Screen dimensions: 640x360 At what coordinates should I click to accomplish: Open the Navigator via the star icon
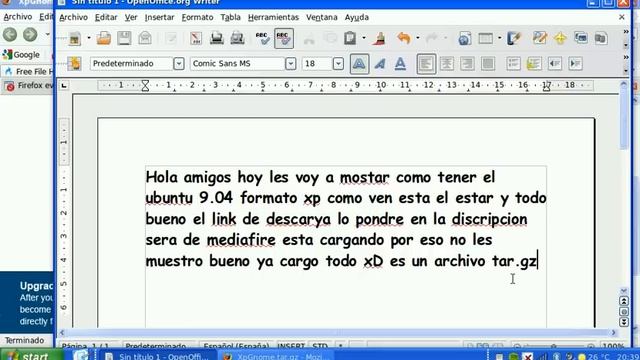click(x=560, y=38)
